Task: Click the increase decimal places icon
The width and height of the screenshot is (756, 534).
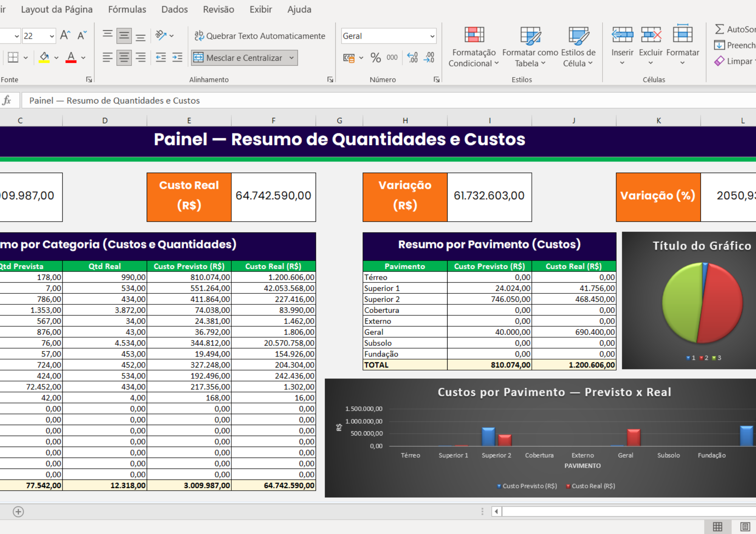Action: [412, 58]
